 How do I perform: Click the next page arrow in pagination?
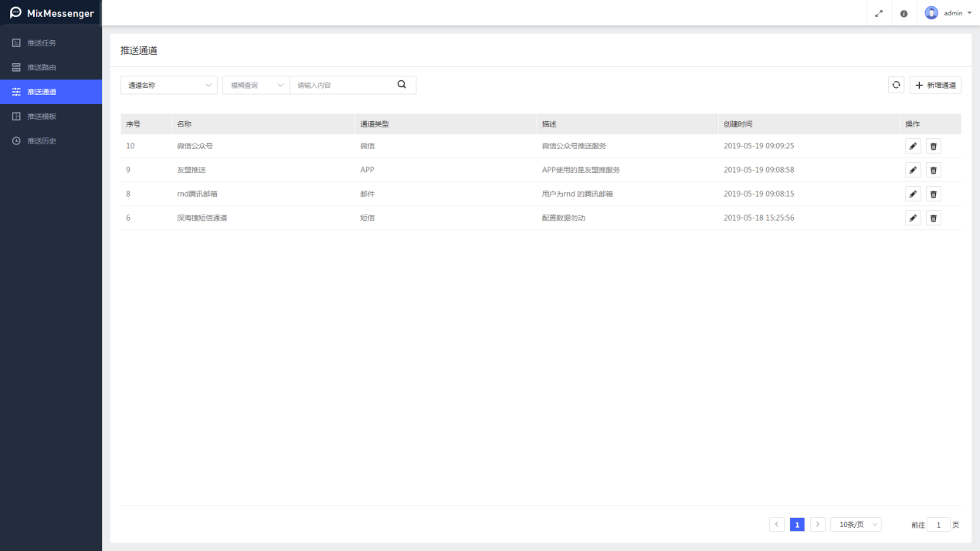click(818, 525)
